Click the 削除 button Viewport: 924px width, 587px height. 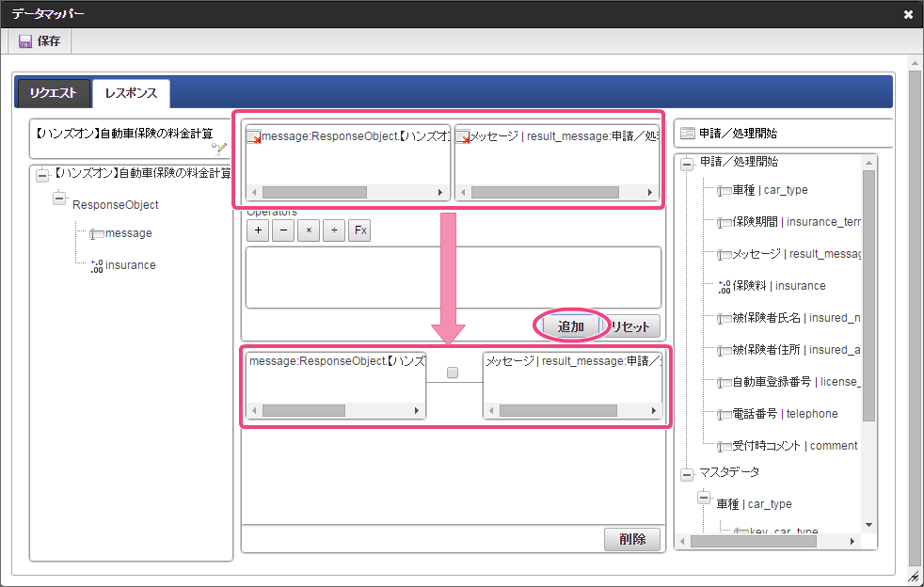[x=631, y=539]
